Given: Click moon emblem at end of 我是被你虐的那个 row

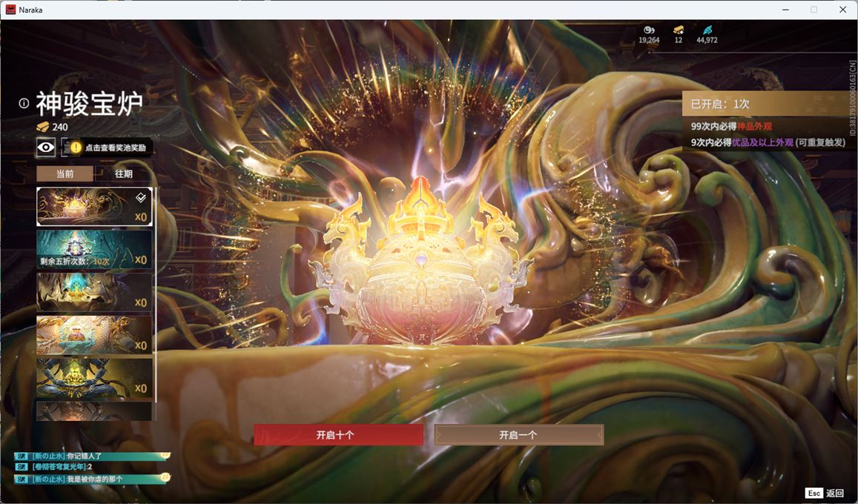Looking at the screenshot, I should (165, 478).
